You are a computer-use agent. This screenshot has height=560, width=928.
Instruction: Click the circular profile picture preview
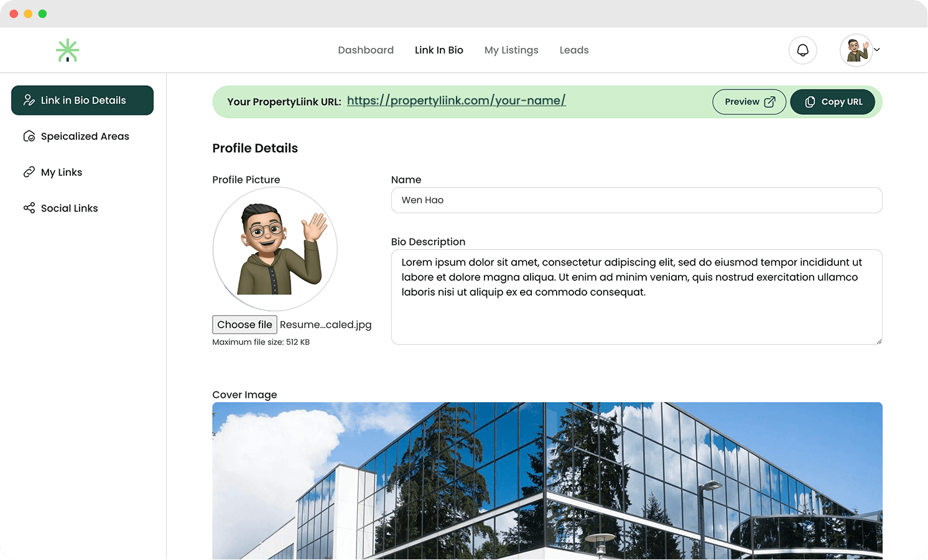(x=275, y=249)
